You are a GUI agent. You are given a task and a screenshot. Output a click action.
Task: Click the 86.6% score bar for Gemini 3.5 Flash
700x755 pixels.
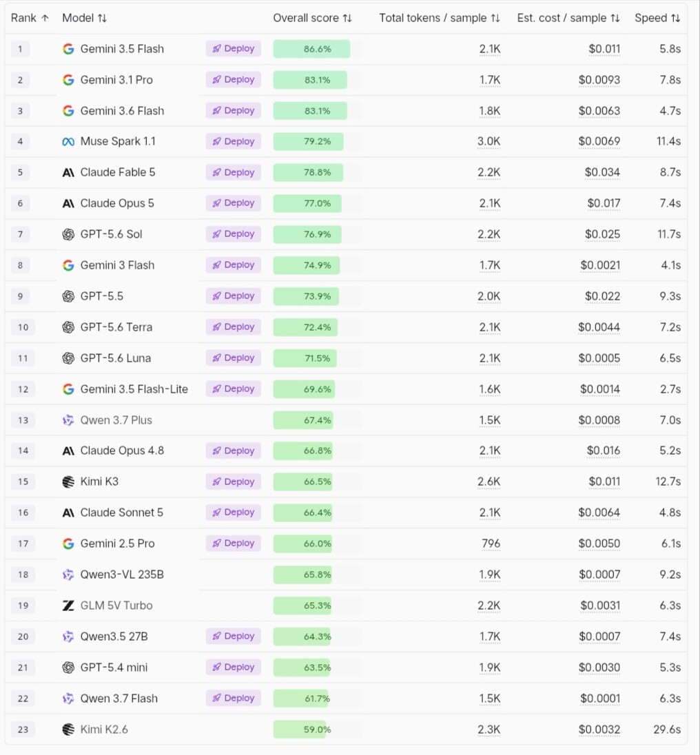(311, 49)
